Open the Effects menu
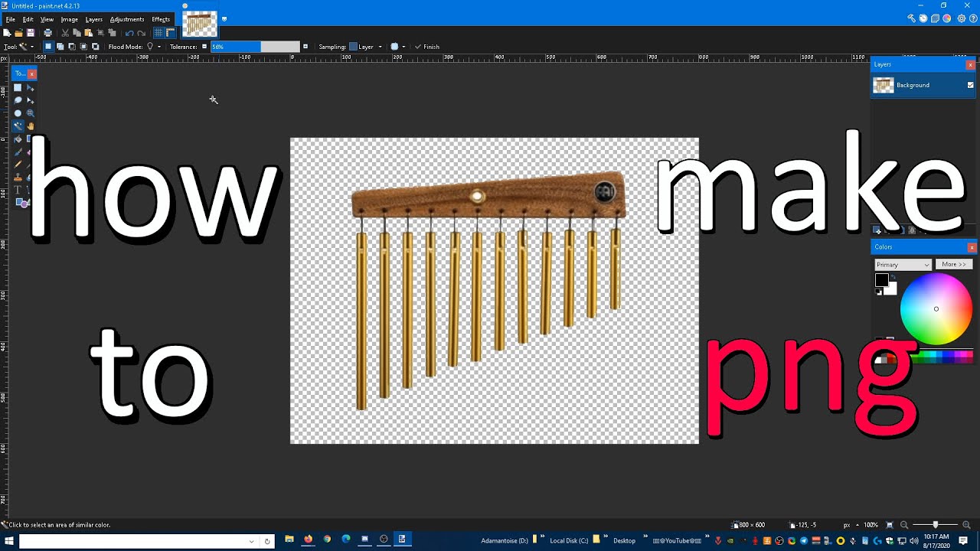The image size is (980, 551). (161, 19)
